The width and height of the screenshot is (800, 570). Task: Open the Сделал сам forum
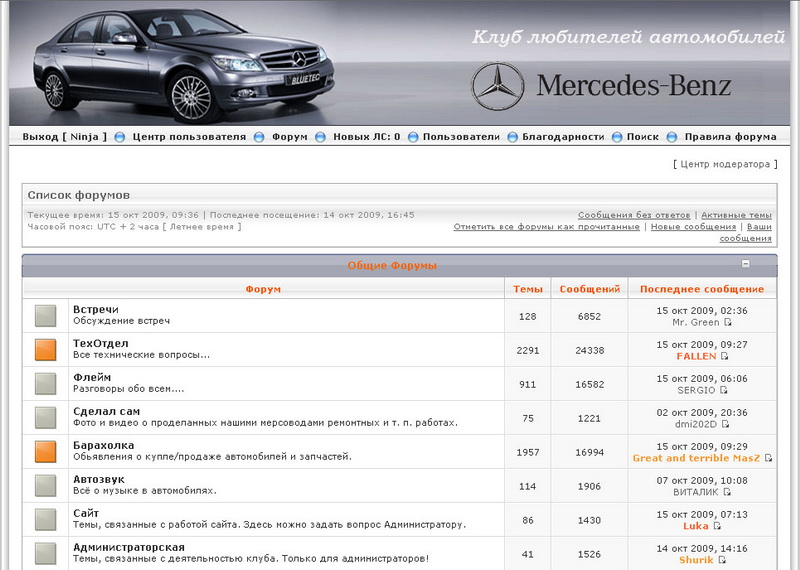(x=106, y=411)
